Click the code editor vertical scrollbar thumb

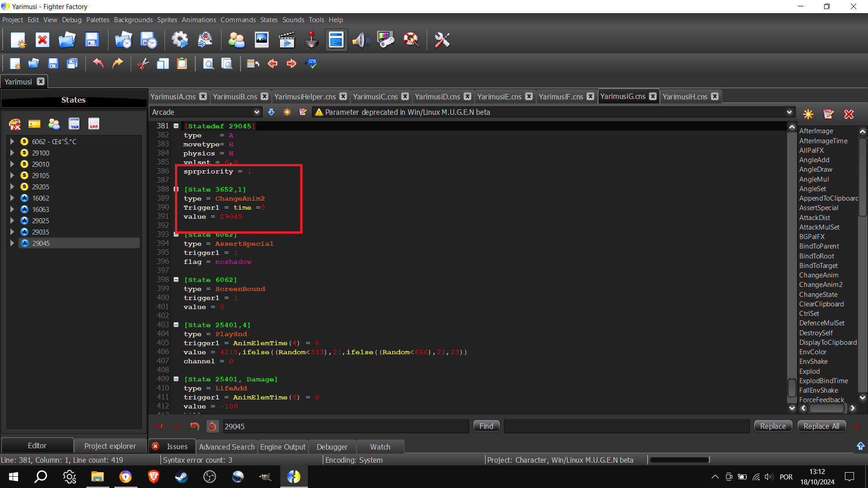pos(792,387)
